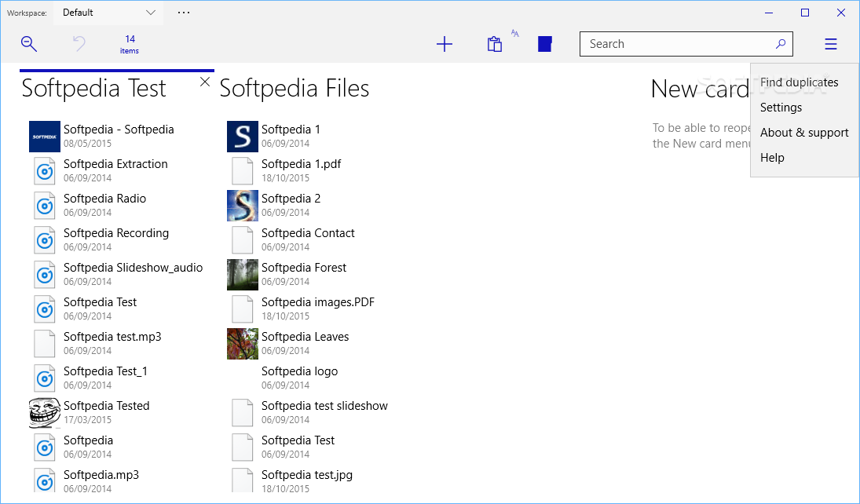This screenshot has height=504, width=860.
Task: Choose About & support menu entry
Action: tap(804, 133)
